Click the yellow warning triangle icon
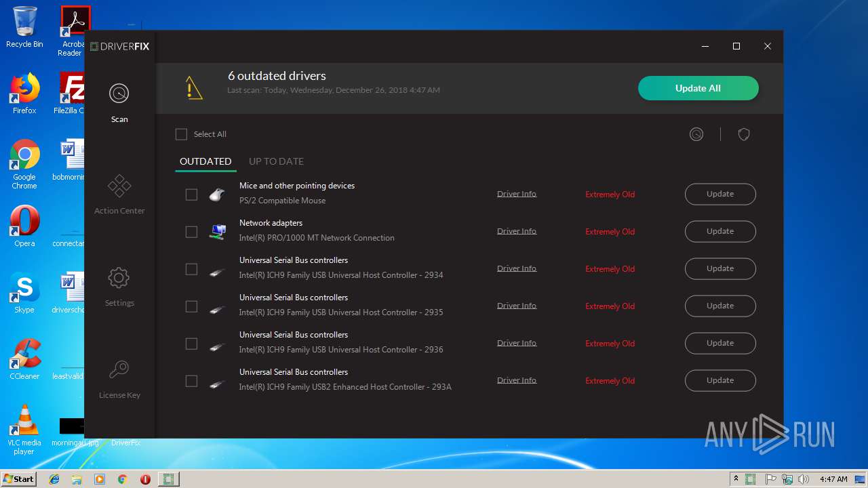The height and width of the screenshot is (488, 868). [x=194, y=88]
